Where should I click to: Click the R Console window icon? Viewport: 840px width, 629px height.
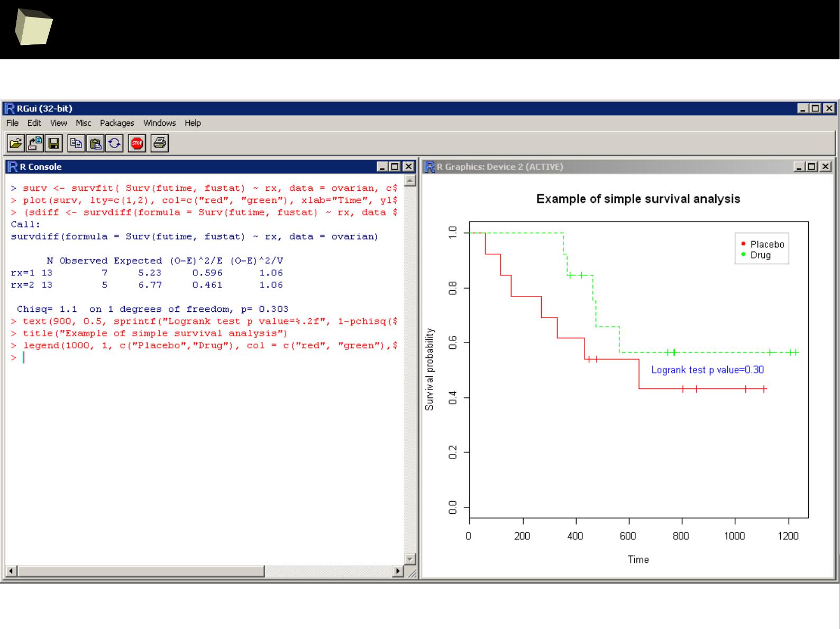tap(13, 166)
